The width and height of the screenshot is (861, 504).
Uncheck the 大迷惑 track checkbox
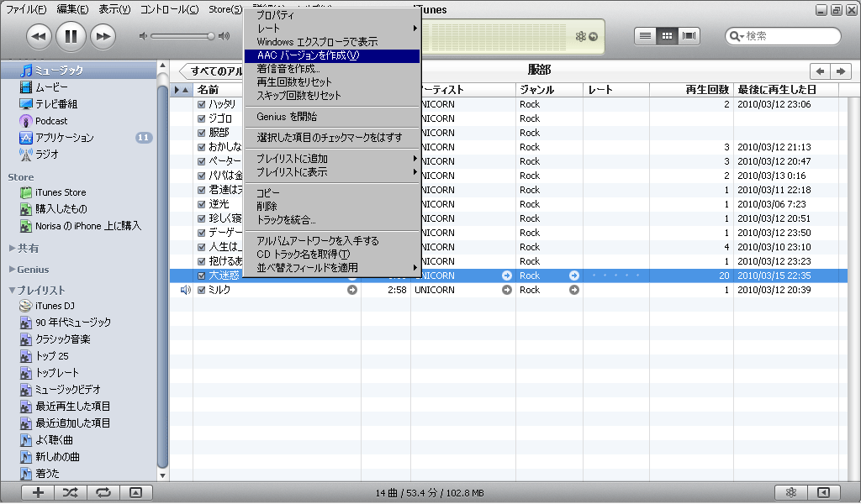click(x=202, y=276)
